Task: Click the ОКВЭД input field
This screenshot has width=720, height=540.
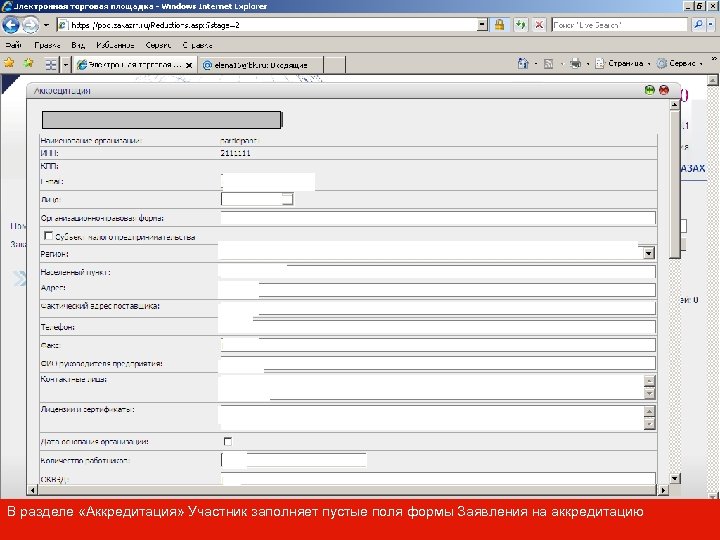Action: click(438, 478)
